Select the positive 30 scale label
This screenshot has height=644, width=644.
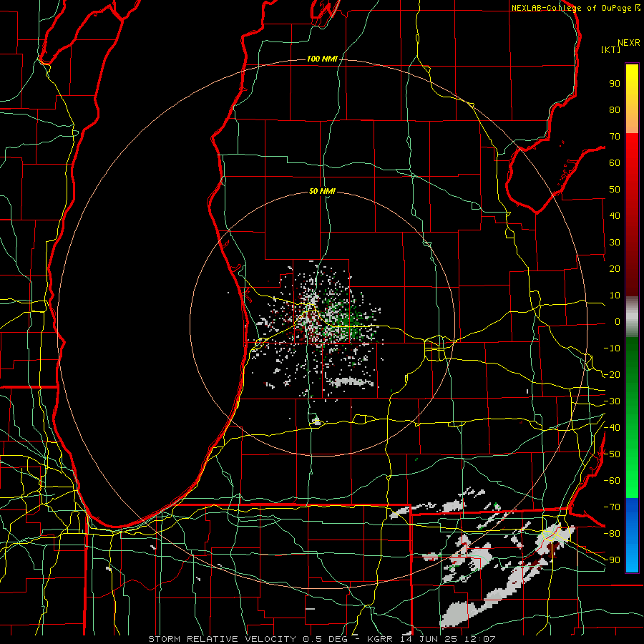click(615, 243)
